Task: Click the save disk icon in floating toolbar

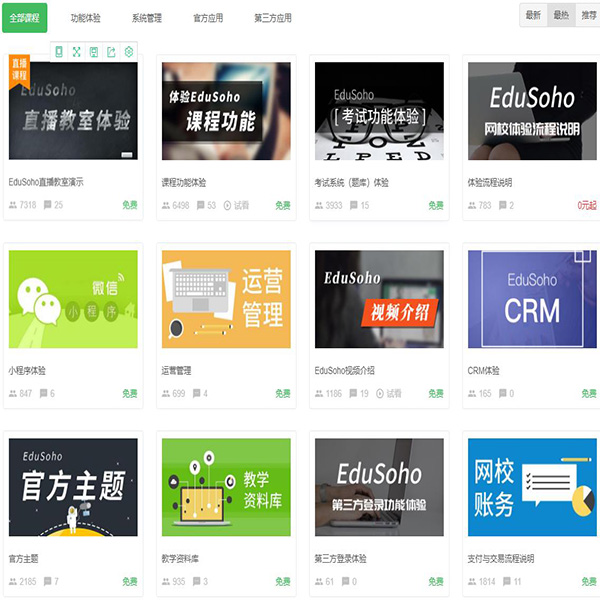Action: [x=94, y=52]
